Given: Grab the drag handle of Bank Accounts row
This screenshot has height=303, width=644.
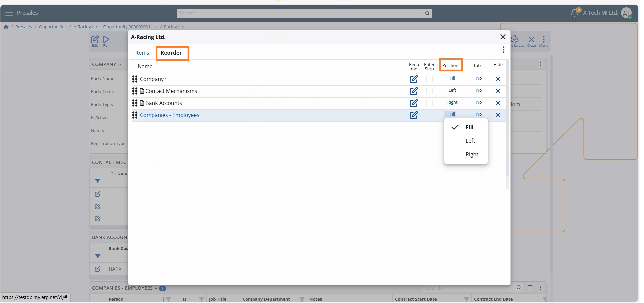Looking at the screenshot, I should tap(135, 103).
